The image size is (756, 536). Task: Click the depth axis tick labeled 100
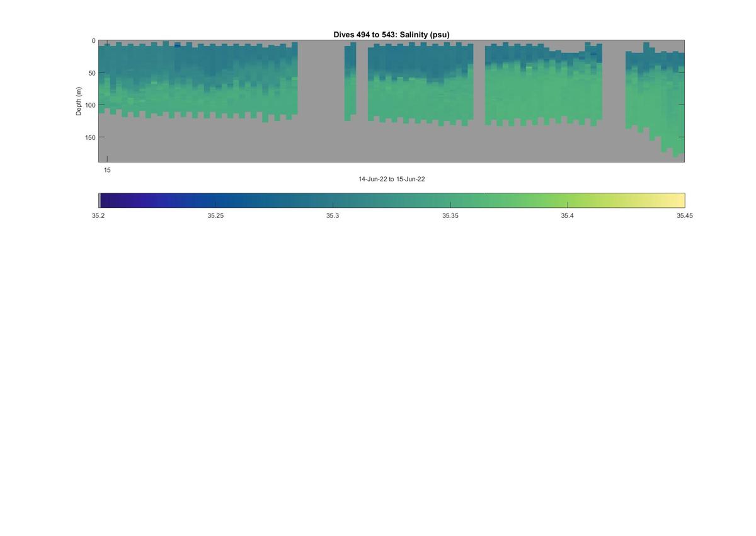click(90, 105)
